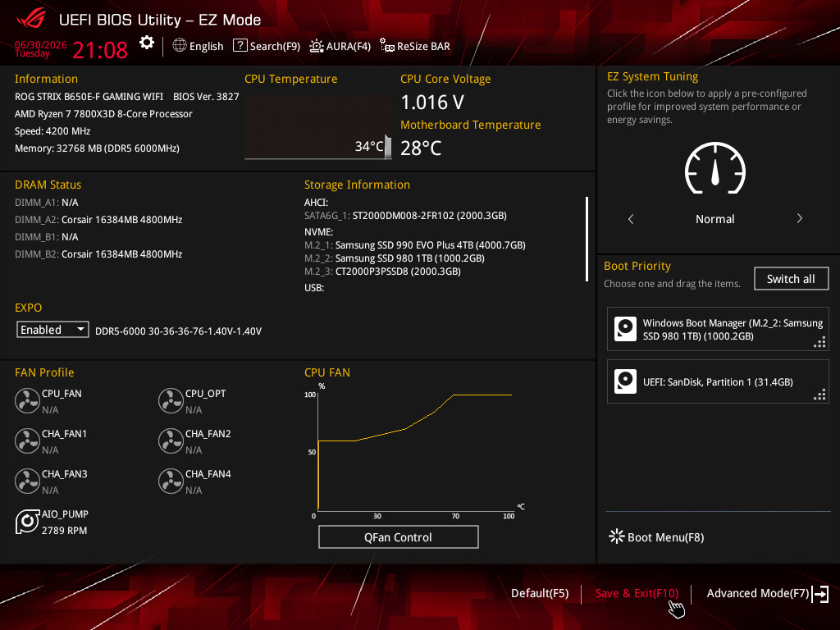Open ReSize BAR setting
This screenshot has height=630, width=840.
[x=414, y=46]
